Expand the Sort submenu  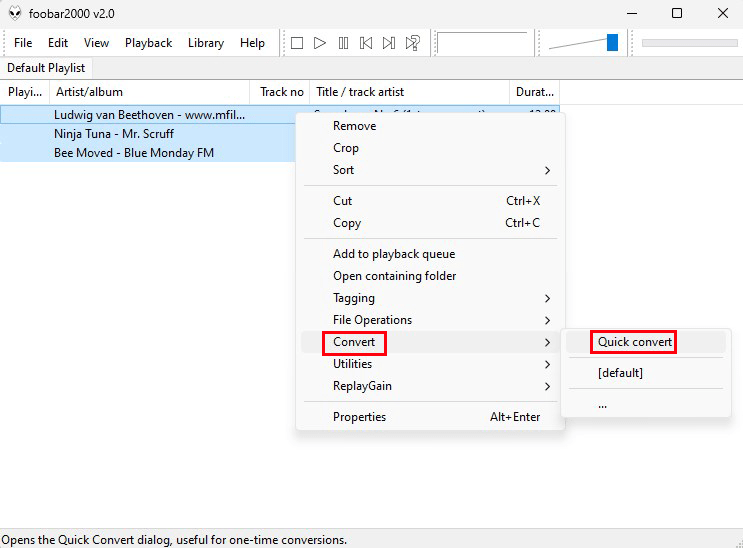pyautogui.click(x=430, y=170)
